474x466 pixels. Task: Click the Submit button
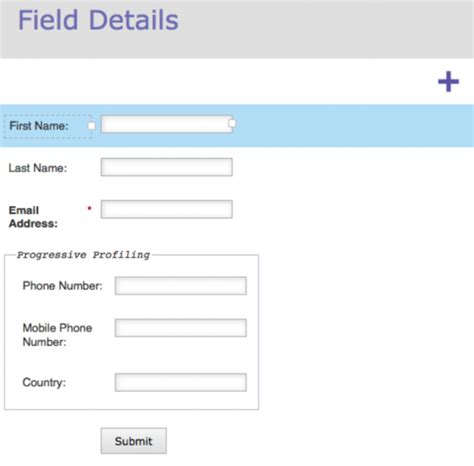click(134, 441)
